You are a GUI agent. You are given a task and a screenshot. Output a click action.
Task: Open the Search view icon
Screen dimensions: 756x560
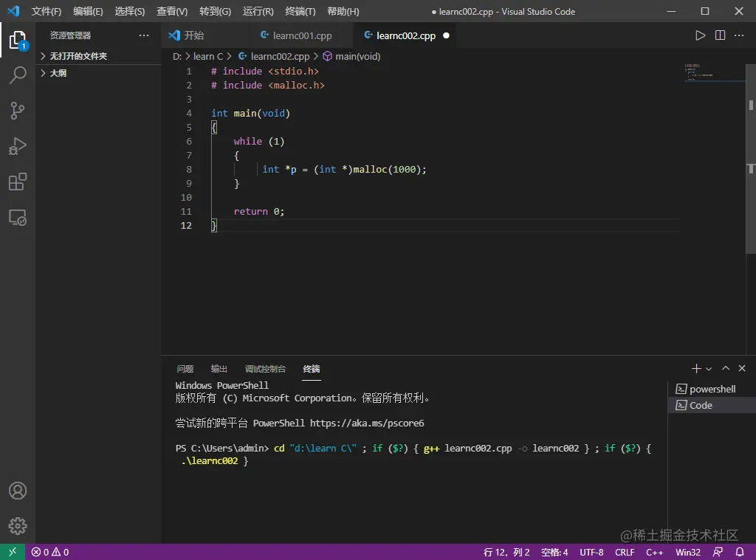coord(18,75)
